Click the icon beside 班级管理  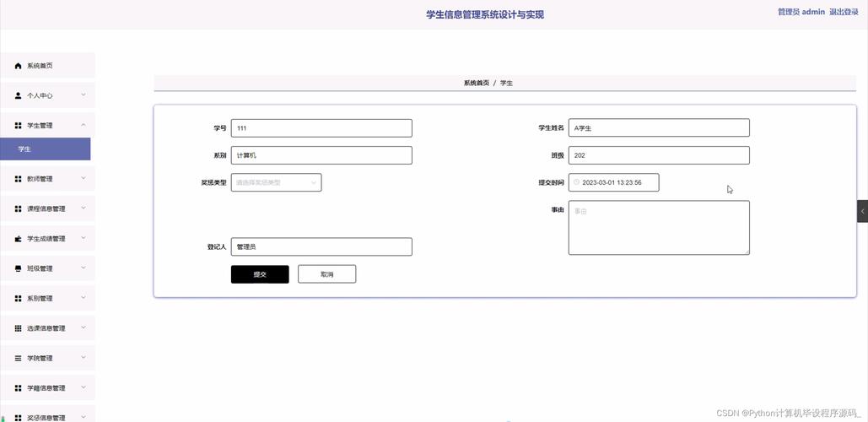(x=19, y=269)
